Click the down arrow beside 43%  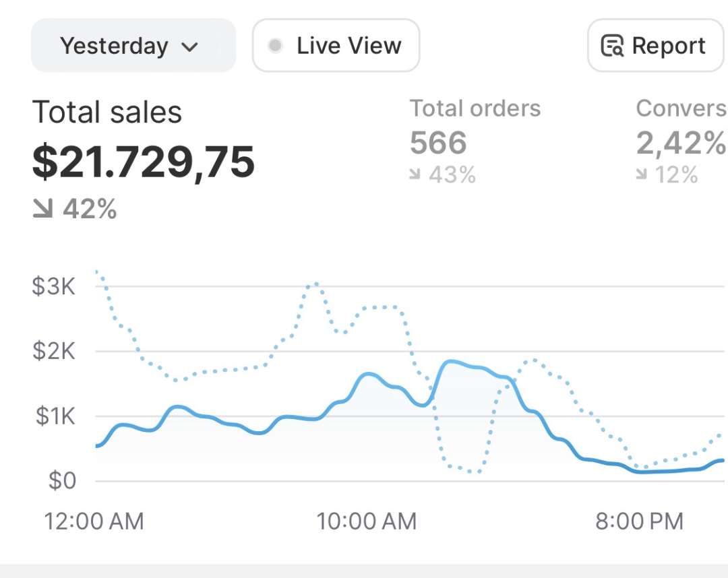pyautogui.click(x=415, y=175)
